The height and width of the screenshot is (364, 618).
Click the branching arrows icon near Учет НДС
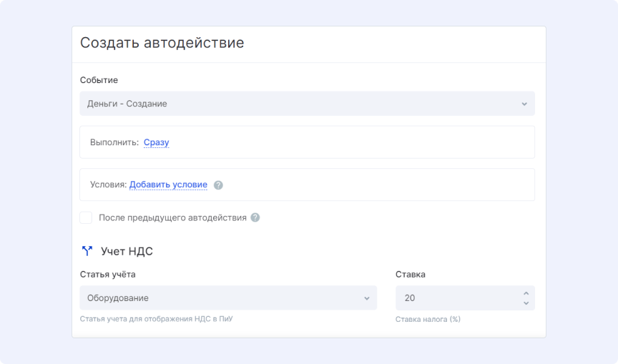pos(87,251)
